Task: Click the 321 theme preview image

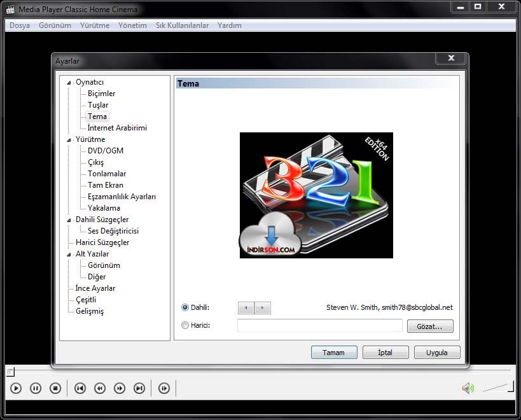Action: (x=316, y=195)
